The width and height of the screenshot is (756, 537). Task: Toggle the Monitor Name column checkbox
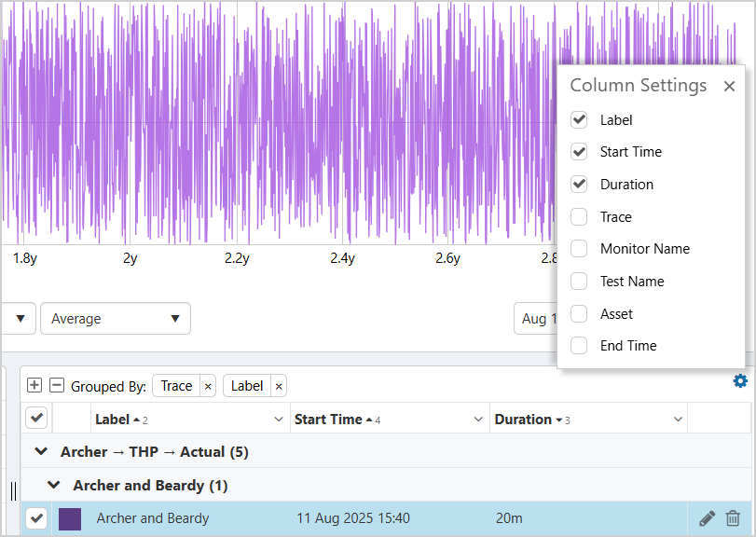point(579,249)
